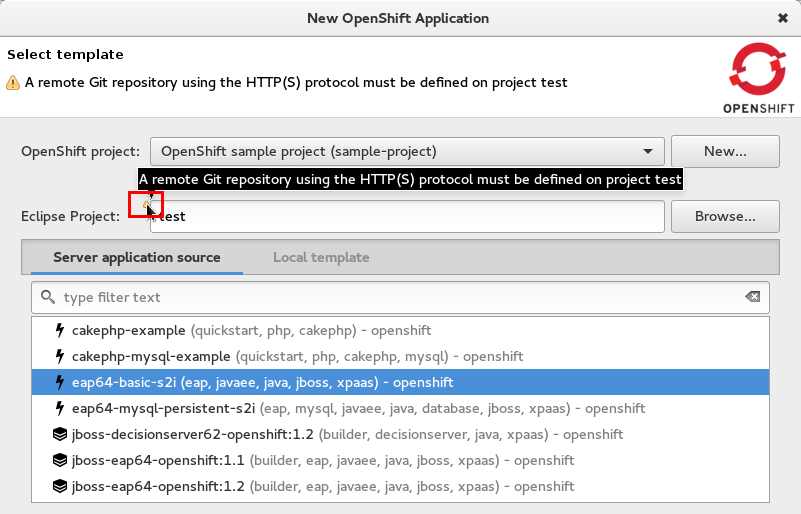
Task: Click the eap64-mysql-persistent-s2i lightning icon
Action: [x=59, y=409]
